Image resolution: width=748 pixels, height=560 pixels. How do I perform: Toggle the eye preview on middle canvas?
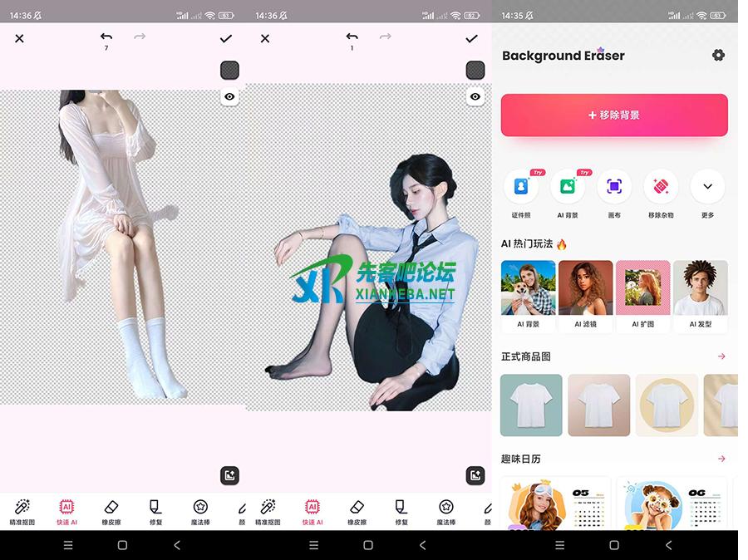click(x=475, y=97)
